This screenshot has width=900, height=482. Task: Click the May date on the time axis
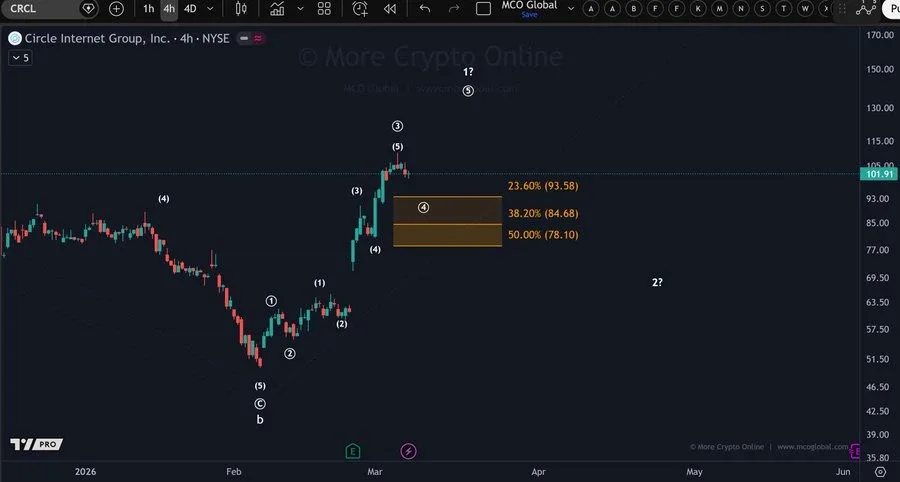695,472
